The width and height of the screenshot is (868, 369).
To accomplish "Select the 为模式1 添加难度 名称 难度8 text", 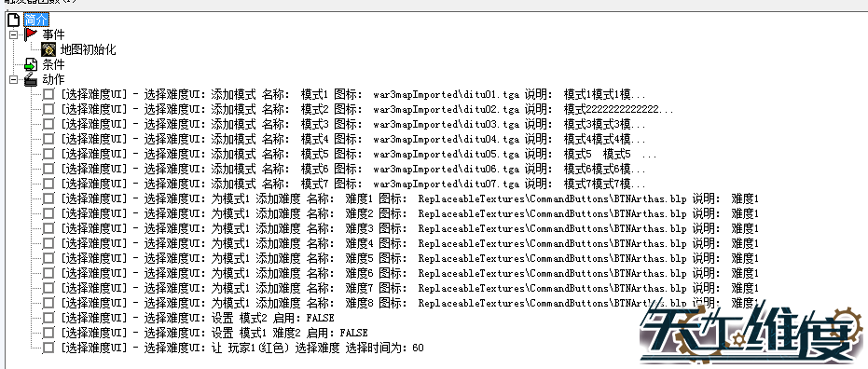I will click(409, 304).
